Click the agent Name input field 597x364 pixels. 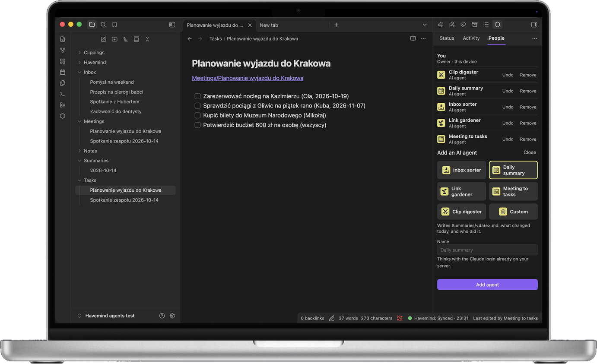487,250
